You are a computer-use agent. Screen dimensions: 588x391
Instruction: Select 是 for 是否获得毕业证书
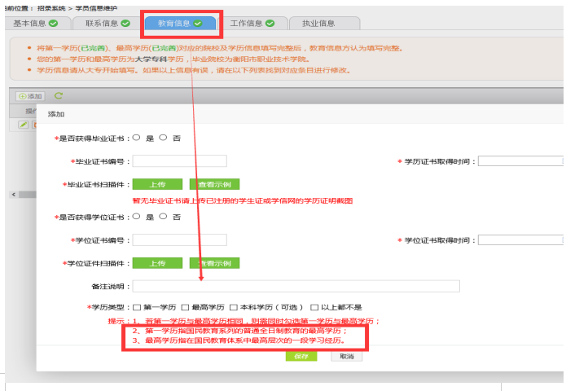coord(136,138)
